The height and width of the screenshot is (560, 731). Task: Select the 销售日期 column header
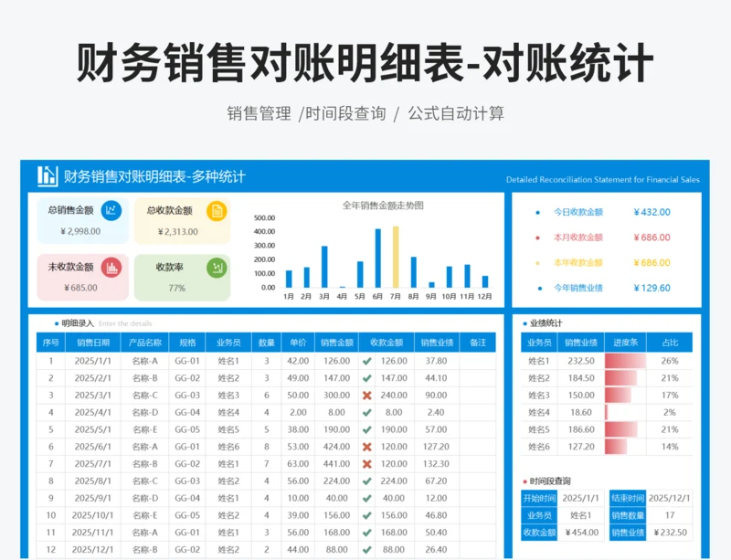(93, 343)
